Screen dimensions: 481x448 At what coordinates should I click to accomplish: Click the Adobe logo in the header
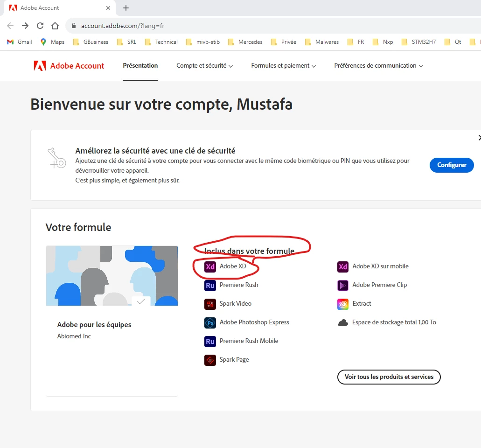40,66
